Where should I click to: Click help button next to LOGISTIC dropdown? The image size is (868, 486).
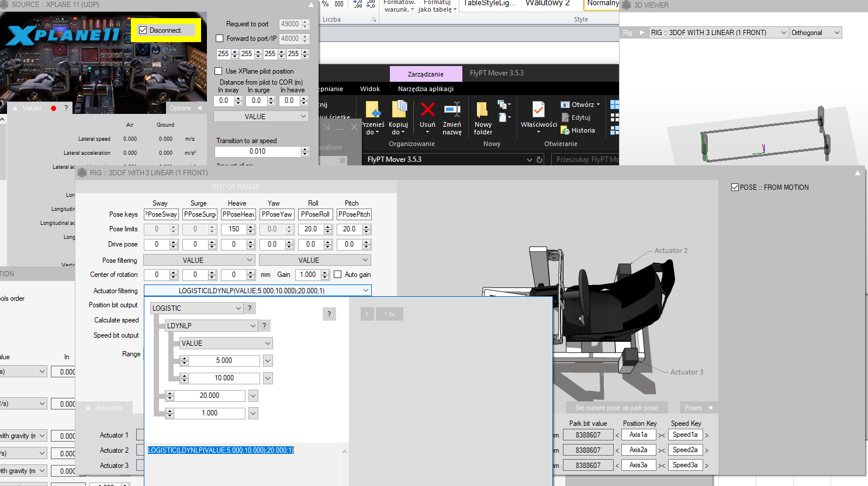pyautogui.click(x=250, y=308)
